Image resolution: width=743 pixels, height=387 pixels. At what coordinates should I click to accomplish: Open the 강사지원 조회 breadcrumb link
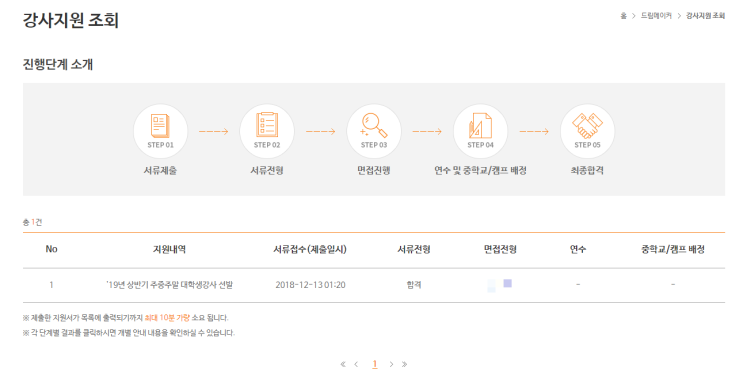[706, 16]
